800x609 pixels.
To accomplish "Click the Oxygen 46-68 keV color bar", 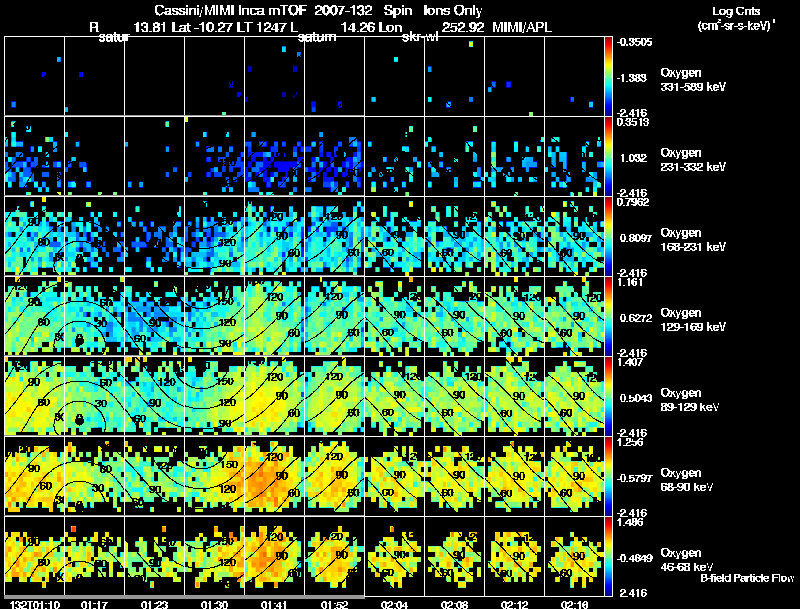I will pos(610,556).
